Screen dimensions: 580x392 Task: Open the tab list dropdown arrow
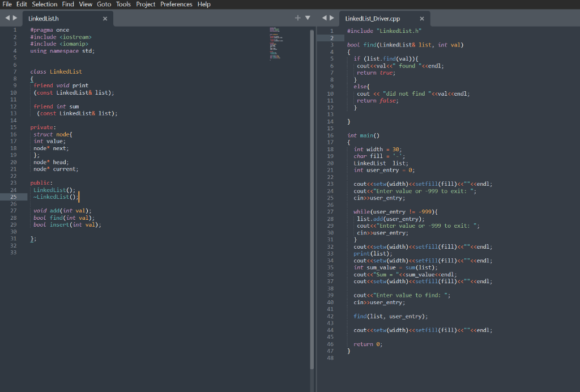point(307,18)
